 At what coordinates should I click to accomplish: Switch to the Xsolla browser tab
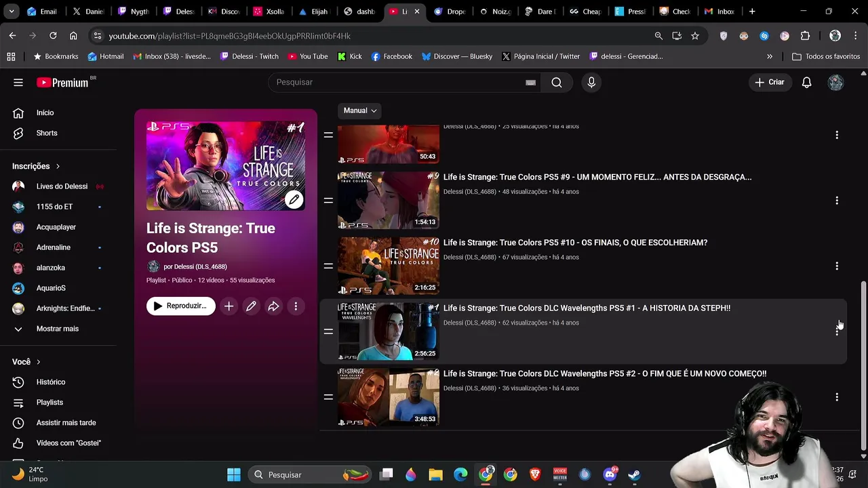tap(269, 12)
